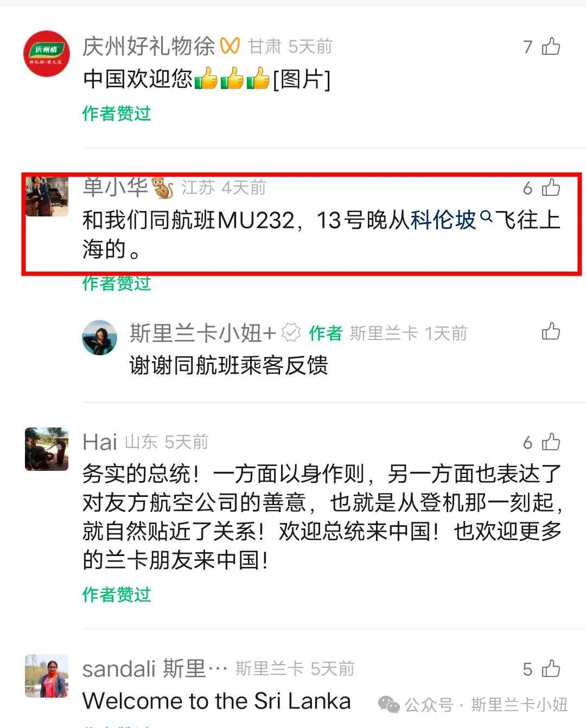Tap the username Hai
The width and height of the screenshot is (586, 728).
click(100, 442)
